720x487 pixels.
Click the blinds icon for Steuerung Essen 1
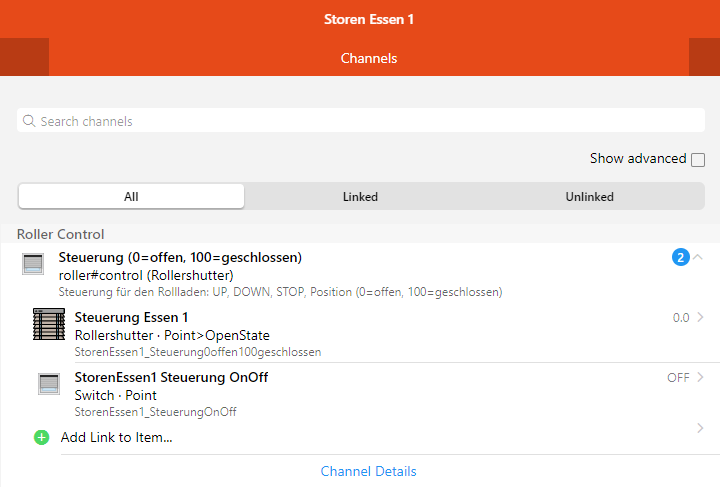coord(49,324)
